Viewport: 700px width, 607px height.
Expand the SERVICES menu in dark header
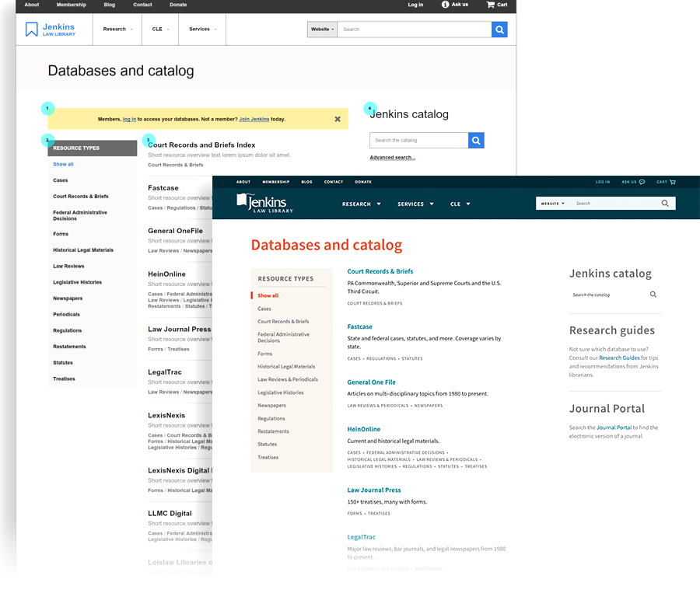[415, 204]
